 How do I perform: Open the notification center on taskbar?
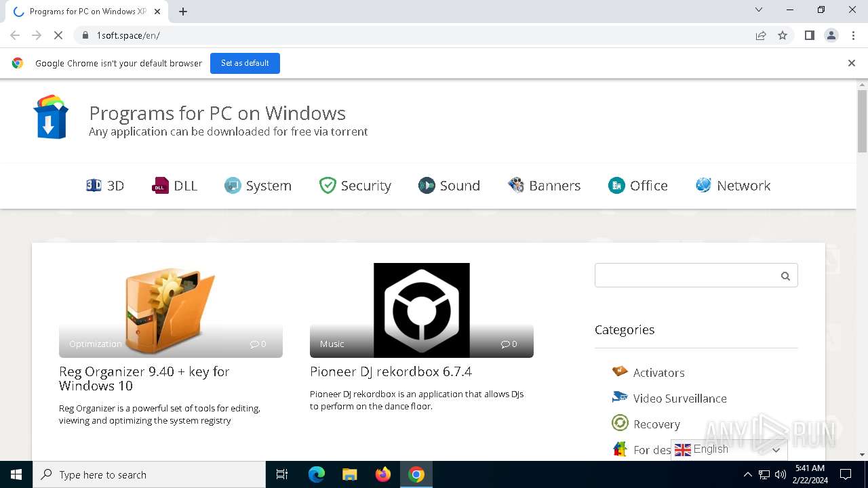point(846,474)
